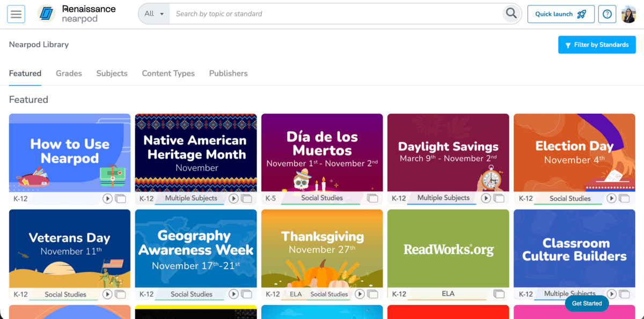Open the Día de los Muertos lesson
Image resolution: width=644 pixels, height=319 pixels.
point(322,153)
